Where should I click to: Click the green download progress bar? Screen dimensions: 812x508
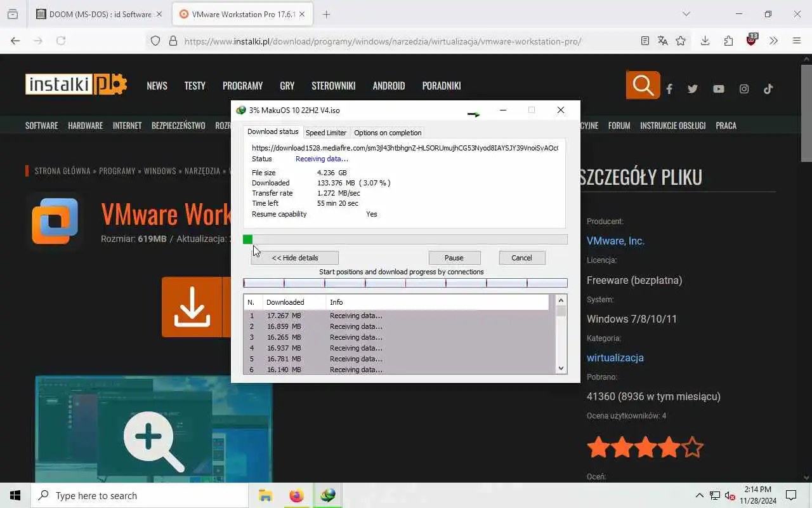(405, 239)
